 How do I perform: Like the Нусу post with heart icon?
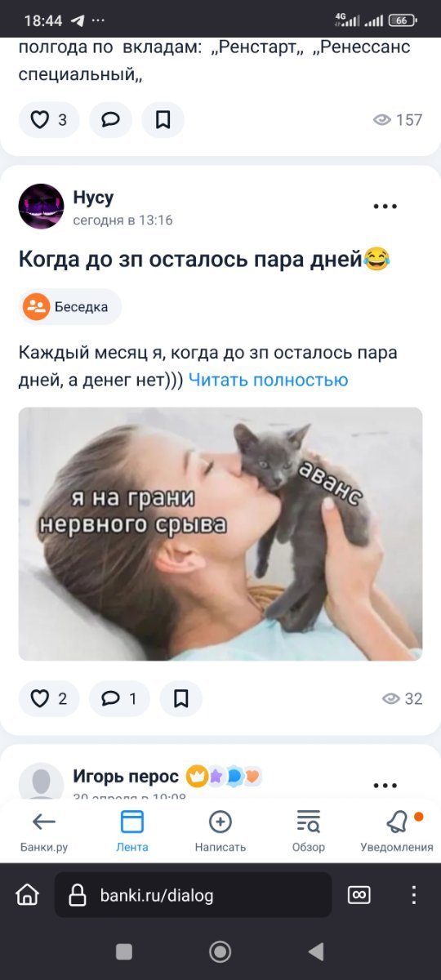tap(49, 698)
